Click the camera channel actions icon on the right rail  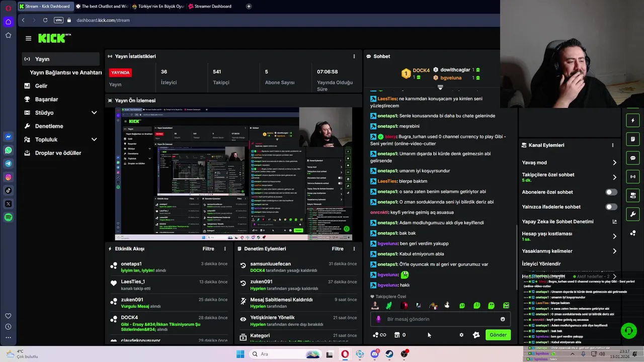(x=633, y=196)
